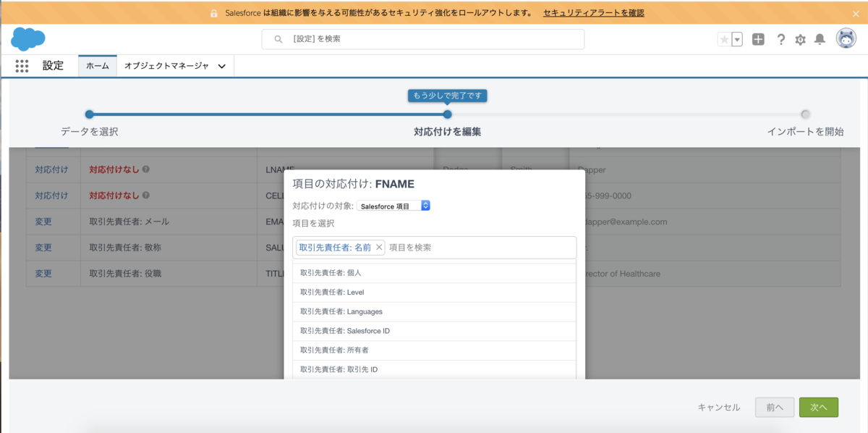Click the 取引先責任者: 敬称 cell

(x=170, y=248)
